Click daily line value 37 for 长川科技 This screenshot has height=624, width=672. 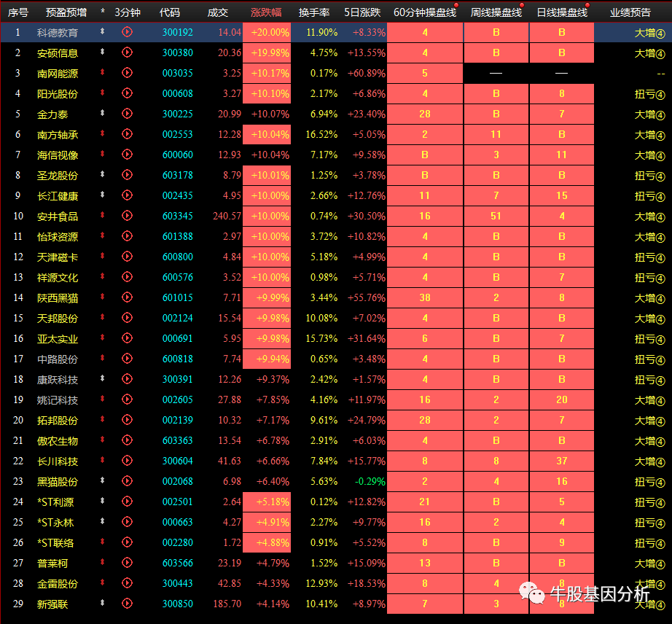(562, 461)
